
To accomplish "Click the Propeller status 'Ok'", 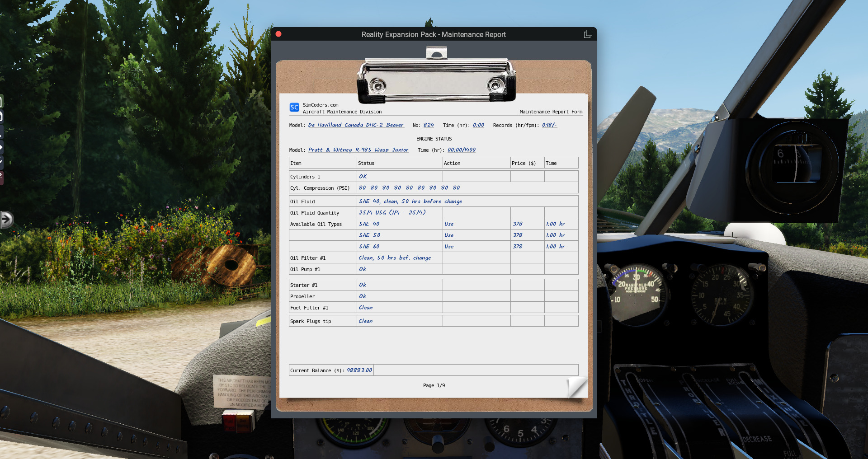I will (x=363, y=296).
